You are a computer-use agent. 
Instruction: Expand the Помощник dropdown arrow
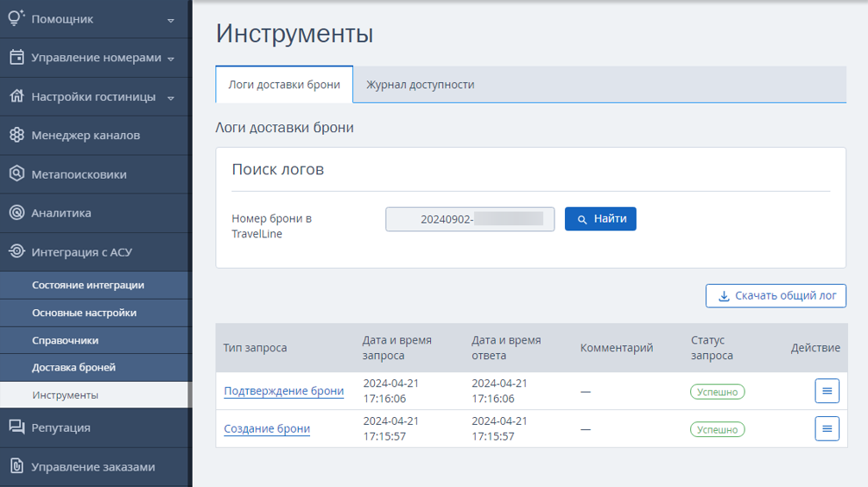170,21
